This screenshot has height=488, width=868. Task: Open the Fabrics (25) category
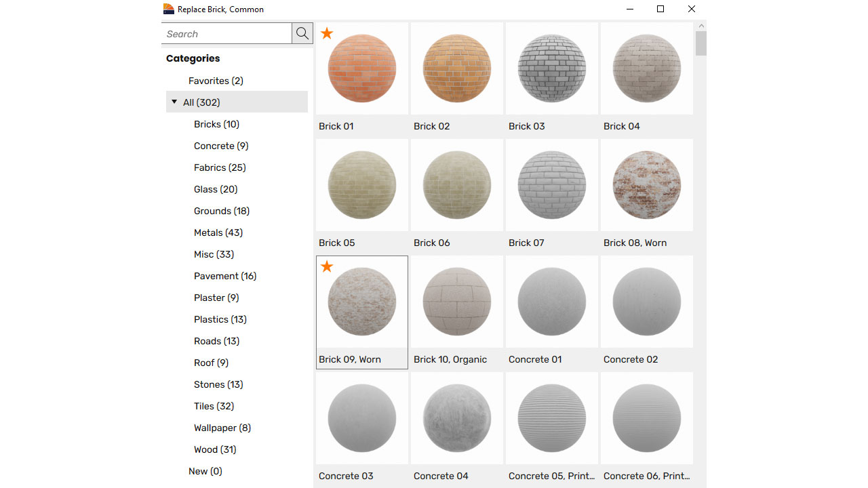point(220,167)
